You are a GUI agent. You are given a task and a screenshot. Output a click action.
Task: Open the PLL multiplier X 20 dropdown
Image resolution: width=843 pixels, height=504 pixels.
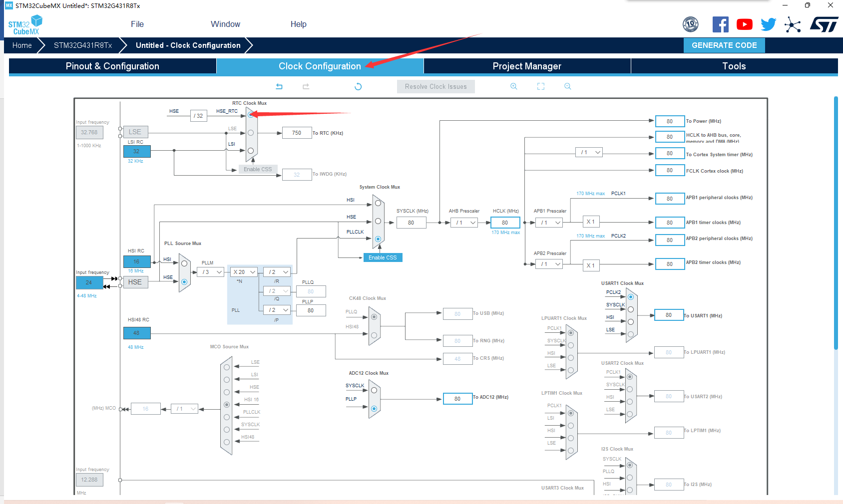point(244,272)
